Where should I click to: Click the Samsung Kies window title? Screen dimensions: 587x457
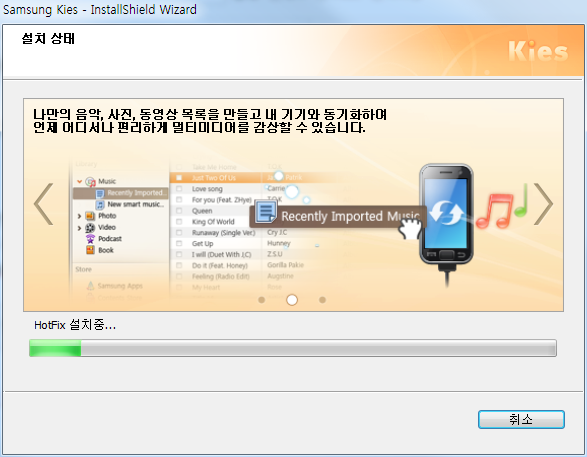point(100,9)
